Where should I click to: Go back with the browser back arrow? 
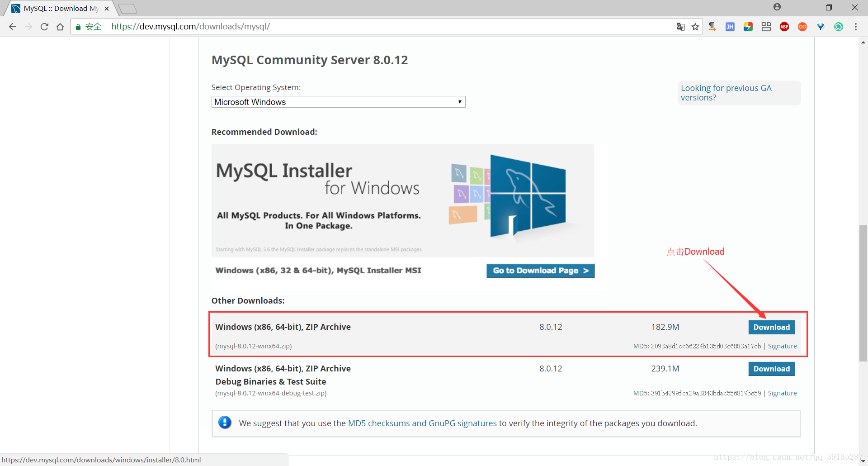(x=13, y=27)
